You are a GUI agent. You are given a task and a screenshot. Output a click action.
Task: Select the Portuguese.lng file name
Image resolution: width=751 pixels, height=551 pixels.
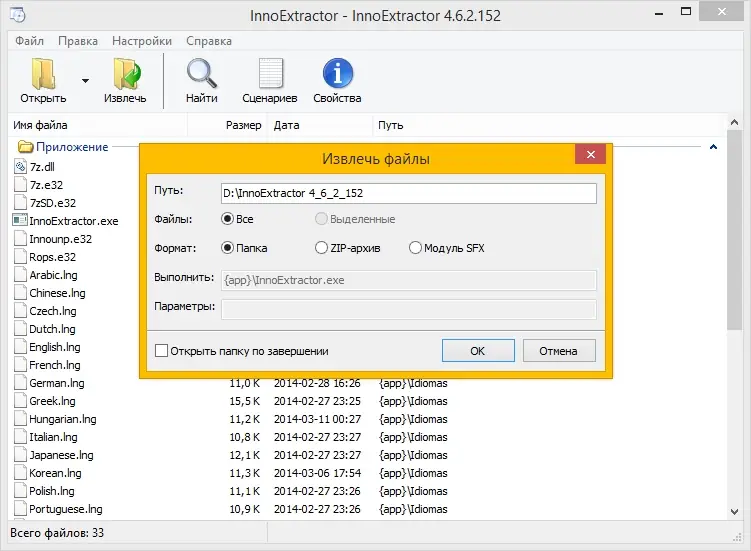[x=66, y=509]
